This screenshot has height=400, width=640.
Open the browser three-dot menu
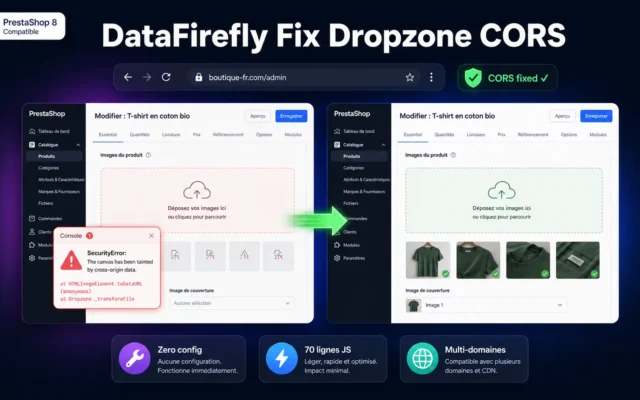coord(431,77)
